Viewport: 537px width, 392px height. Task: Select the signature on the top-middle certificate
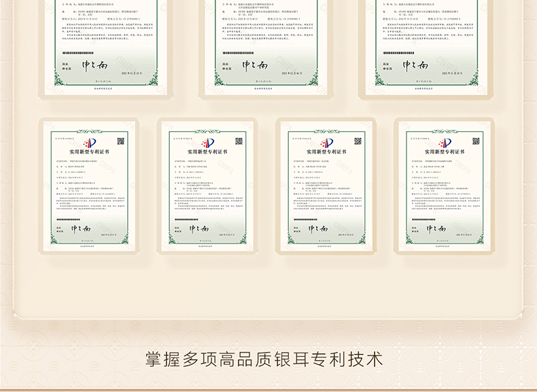pyautogui.click(x=249, y=65)
